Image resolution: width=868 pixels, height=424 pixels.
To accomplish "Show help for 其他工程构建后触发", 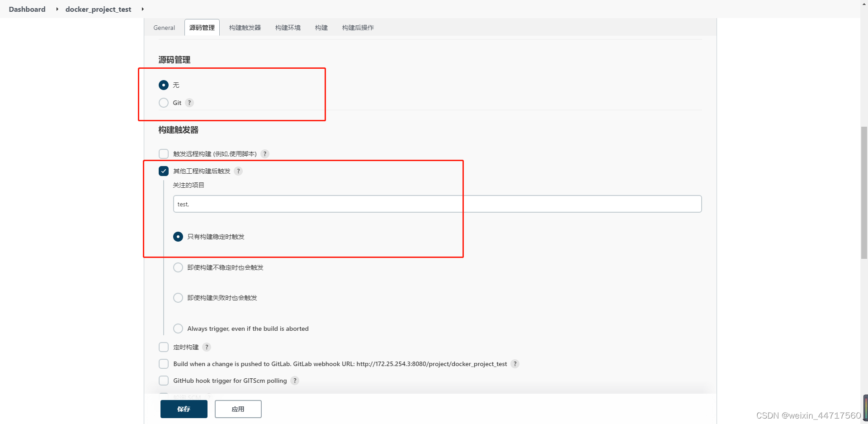I will pyautogui.click(x=238, y=171).
